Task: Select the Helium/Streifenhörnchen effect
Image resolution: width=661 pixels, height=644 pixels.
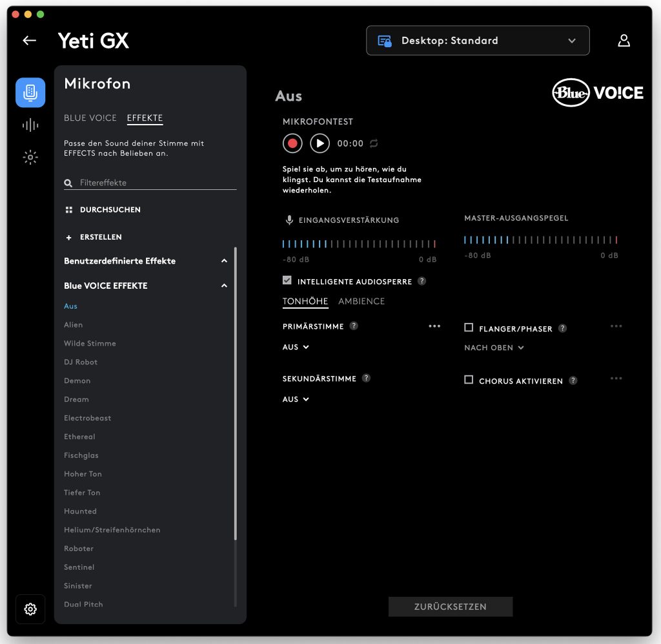Action: click(x=112, y=530)
